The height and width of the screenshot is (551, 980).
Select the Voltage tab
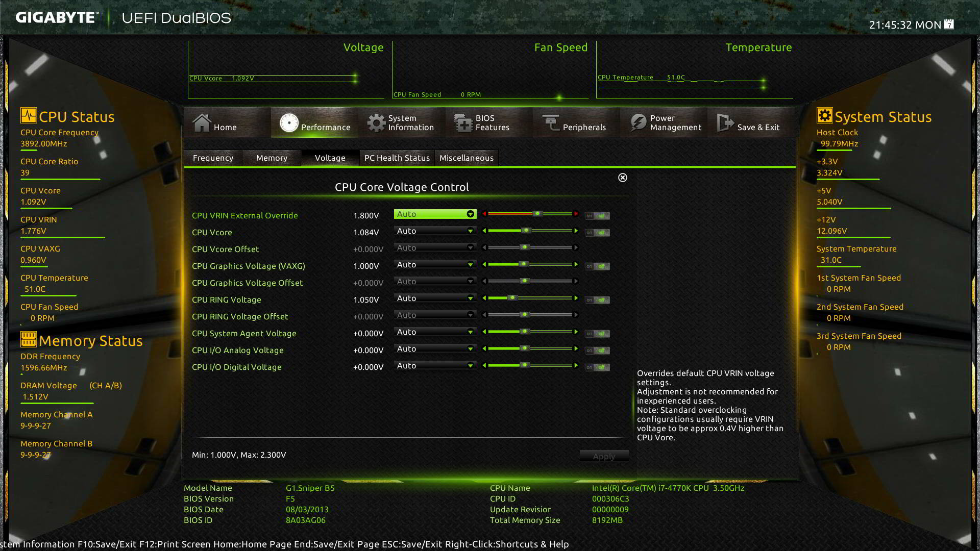[330, 158]
